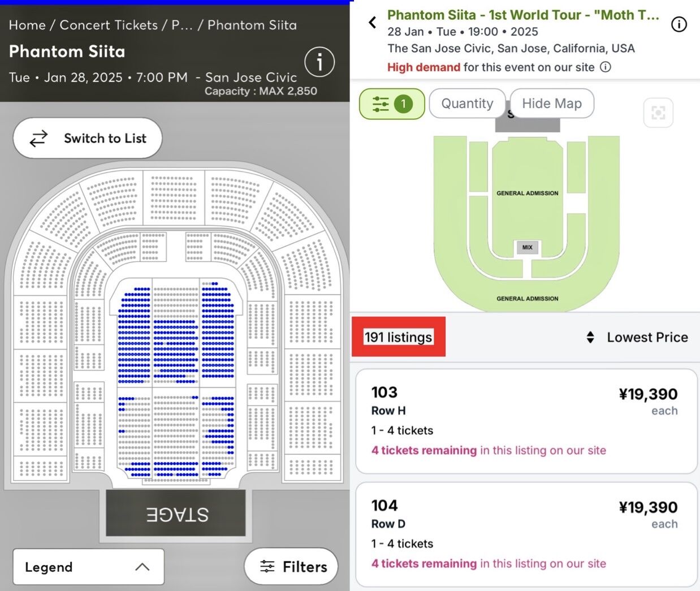
Task: Open the info icon next to the tour title
Action: click(679, 24)
